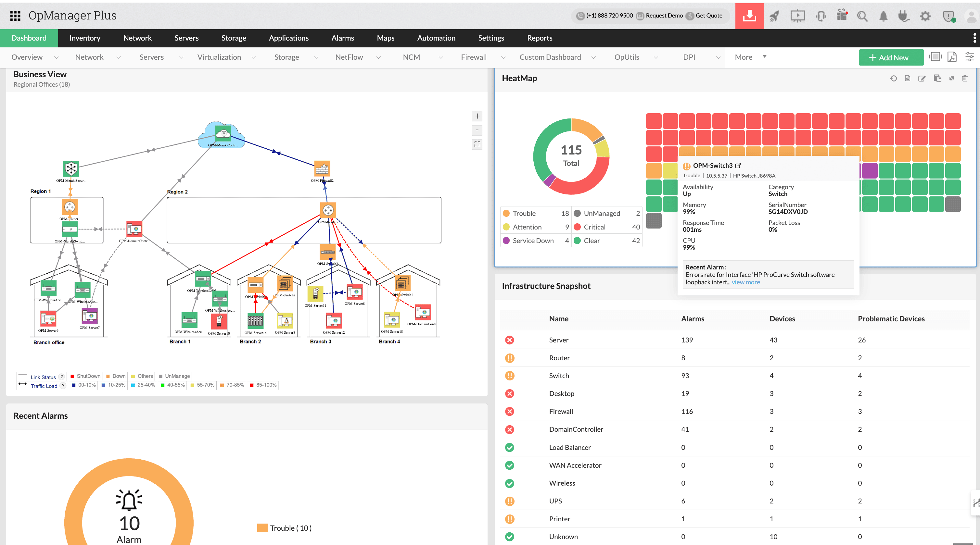Open the settings gear icon

[925, 16]
